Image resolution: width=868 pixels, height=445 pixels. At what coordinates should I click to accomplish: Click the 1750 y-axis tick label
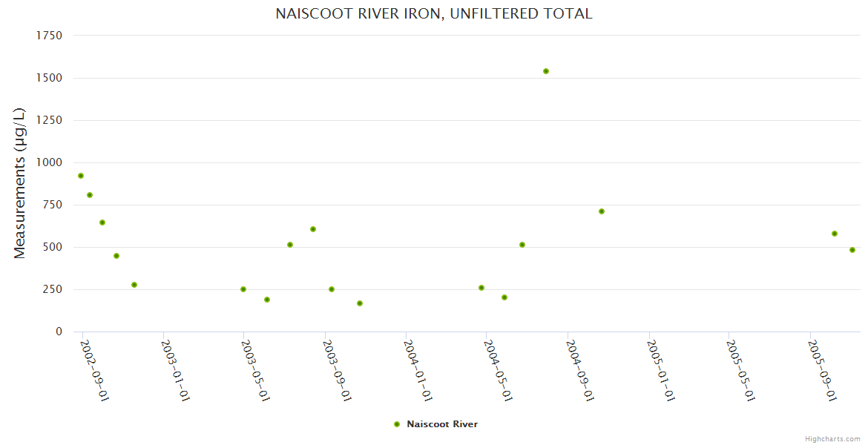point(49,36)
